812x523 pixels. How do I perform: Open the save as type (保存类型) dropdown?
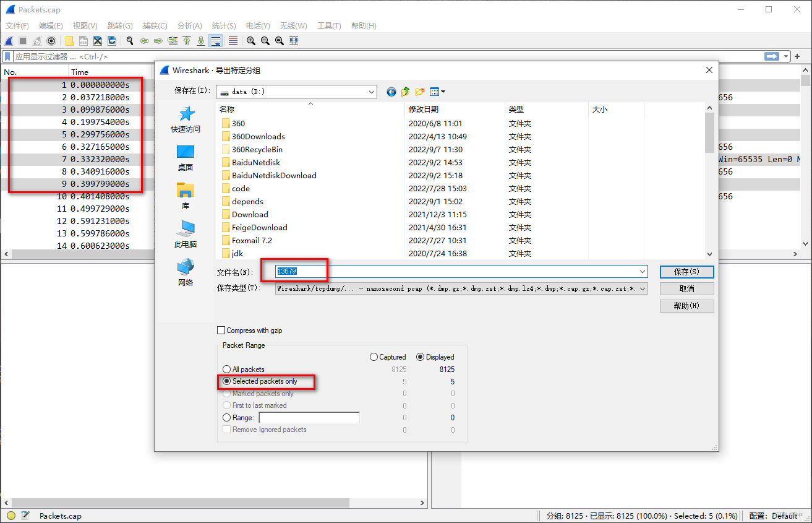tap(643, 288)
